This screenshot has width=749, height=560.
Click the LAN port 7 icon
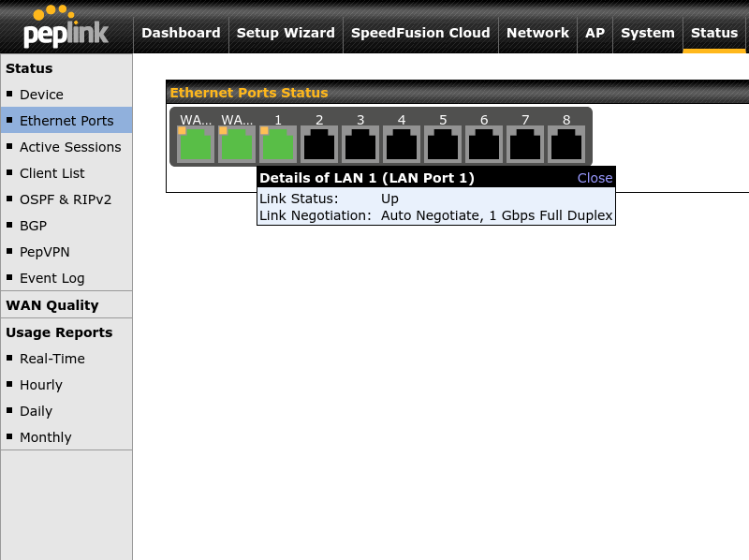524,142
